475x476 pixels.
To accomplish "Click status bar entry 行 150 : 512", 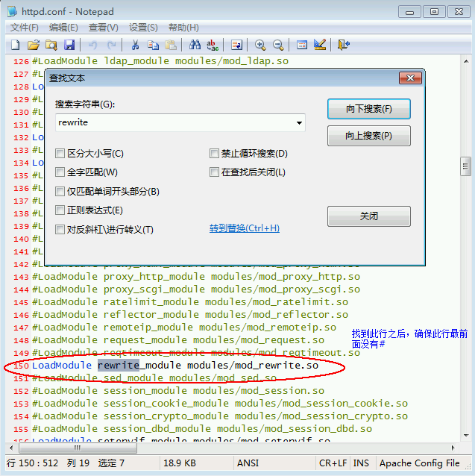I will point(32,463).
